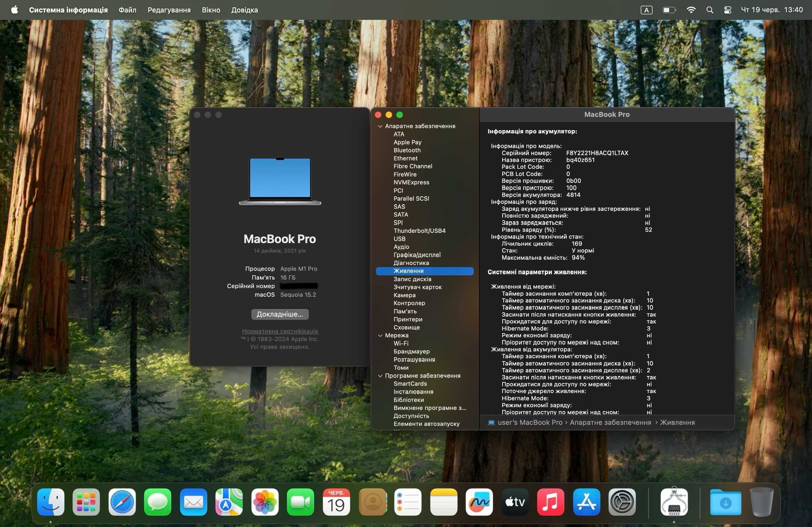Viewport: 812px width, 527px height.
Task: Click the Sequoia 15.2 macOS version text
Action: click(298, 295)
